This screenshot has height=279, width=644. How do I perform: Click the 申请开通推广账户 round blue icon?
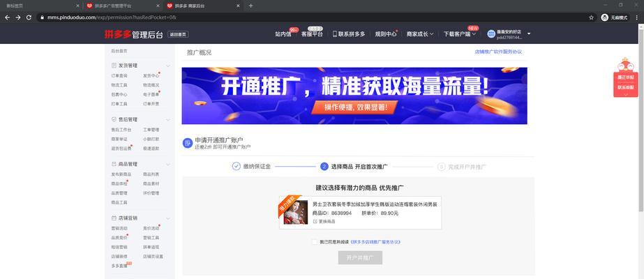[188, 143]
